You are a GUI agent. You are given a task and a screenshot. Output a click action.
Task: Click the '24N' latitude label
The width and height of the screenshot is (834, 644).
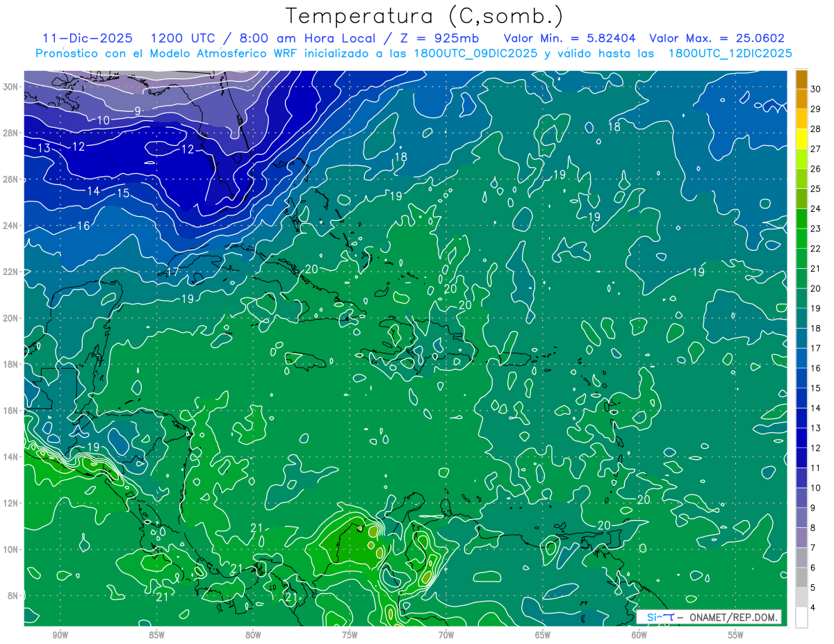point(12,226)
